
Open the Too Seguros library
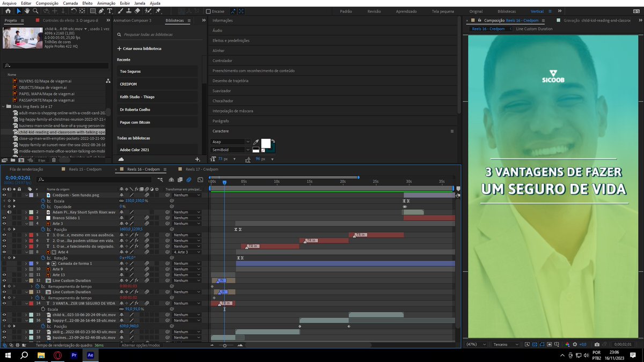[158, 71]
